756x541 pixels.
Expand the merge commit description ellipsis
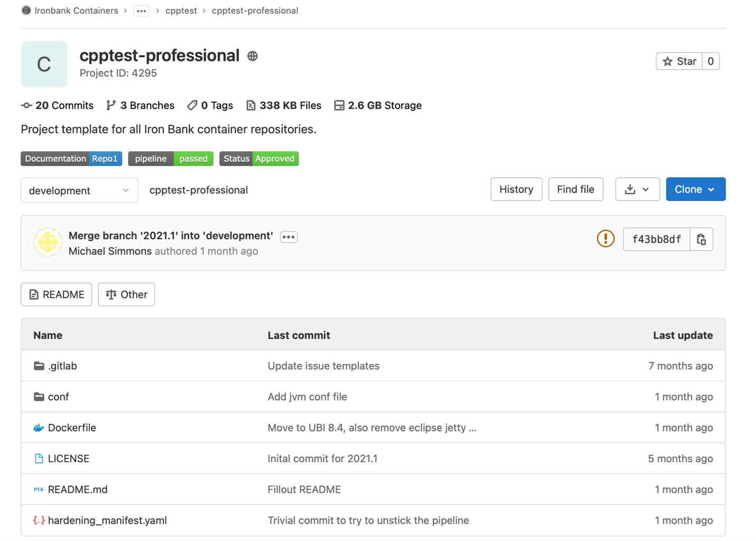pyautogui.click(x=288, y=236)
